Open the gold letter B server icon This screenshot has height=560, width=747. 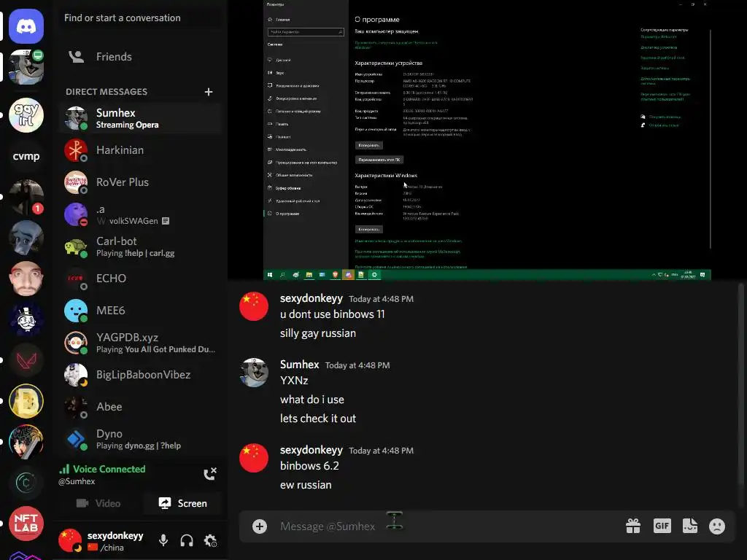pyautogui.click(x=26, y=401)
